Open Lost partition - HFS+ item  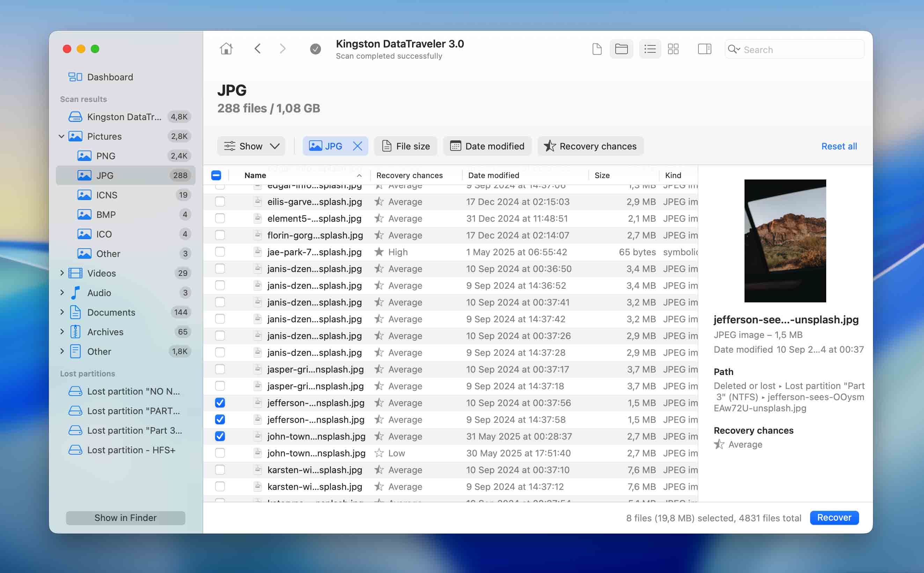pyautogui.click(x=131, y=450)
